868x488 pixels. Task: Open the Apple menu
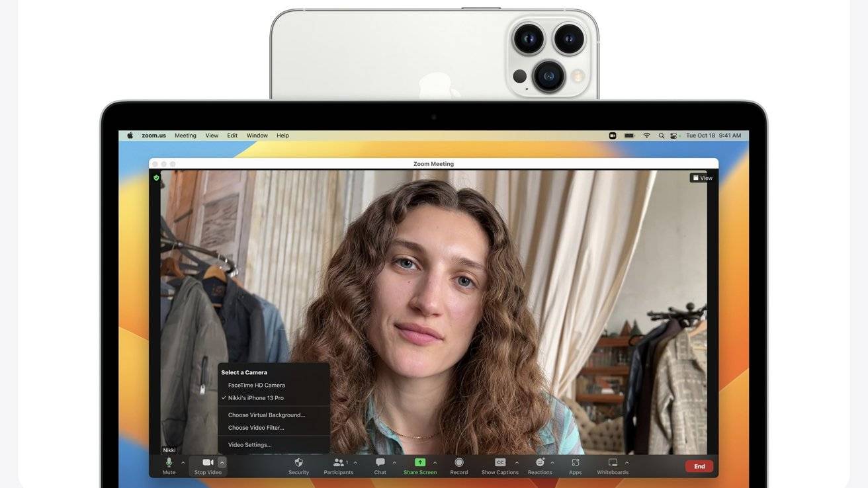(130, 136)
